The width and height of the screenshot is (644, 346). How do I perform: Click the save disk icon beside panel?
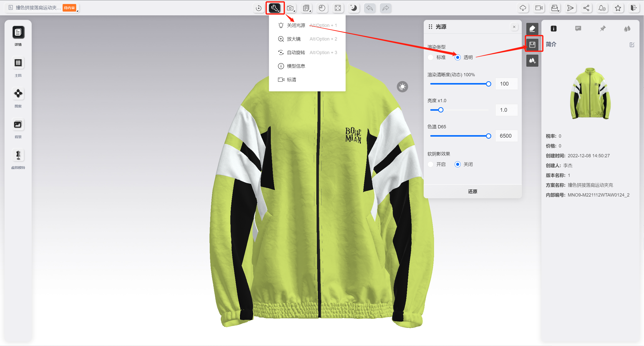pos(532,45)
